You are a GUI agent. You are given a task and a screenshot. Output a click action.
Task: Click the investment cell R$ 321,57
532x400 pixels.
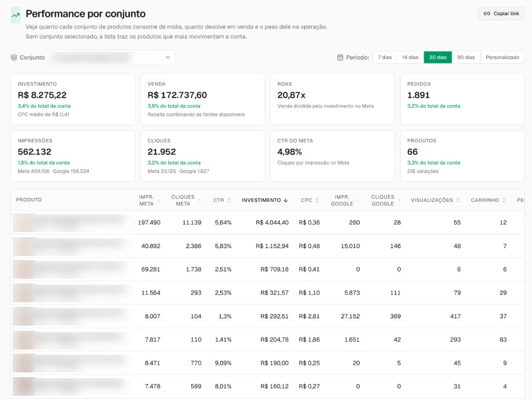274,293
